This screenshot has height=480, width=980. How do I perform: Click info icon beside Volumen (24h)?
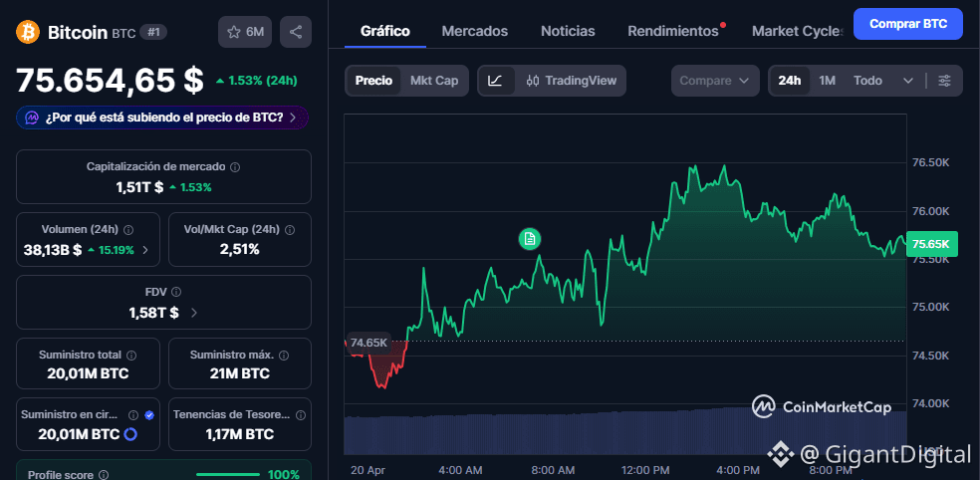(128, 229)
